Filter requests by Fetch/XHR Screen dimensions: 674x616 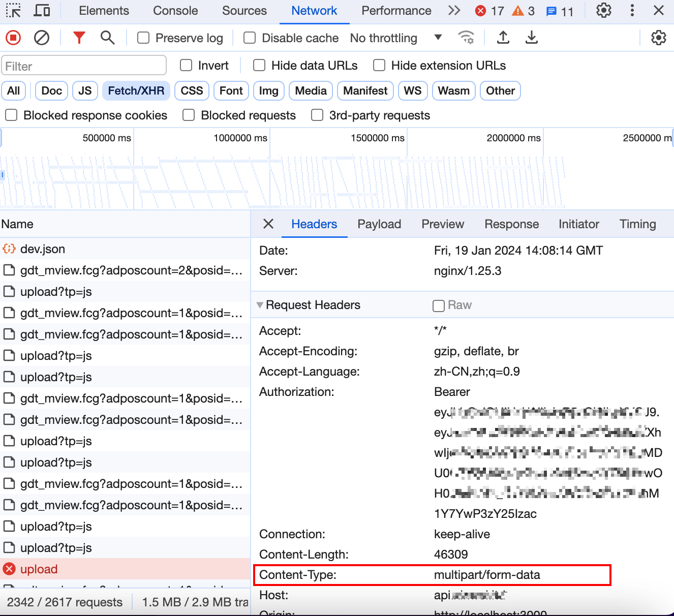click(x=136, y=91)
